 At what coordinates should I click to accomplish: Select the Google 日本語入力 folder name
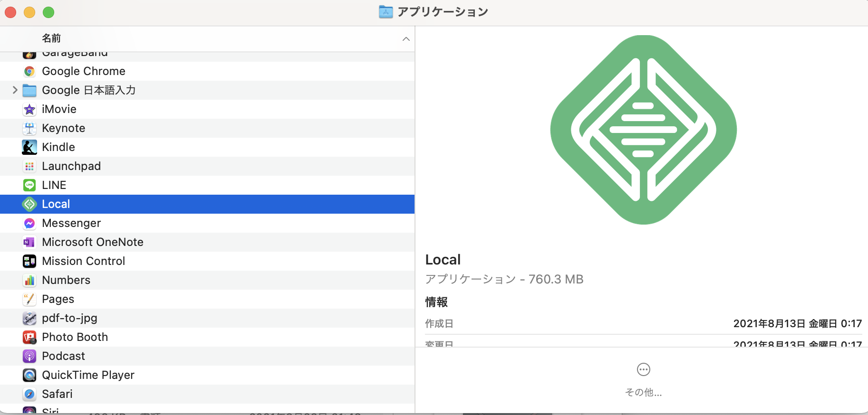(x=89, y=90)
